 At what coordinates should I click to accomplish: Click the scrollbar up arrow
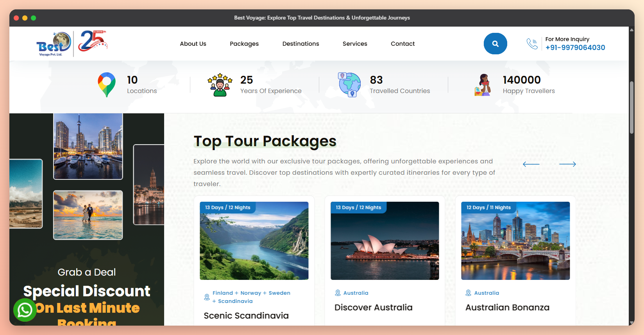(x=631, y=30)
